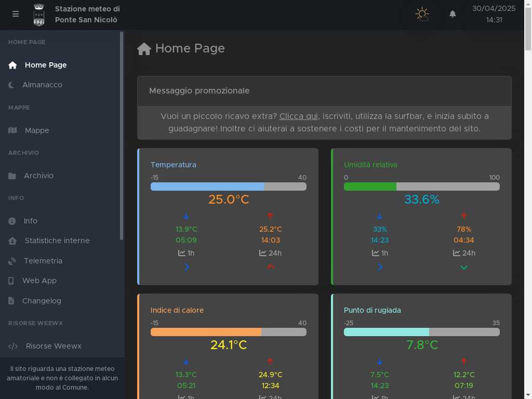Viewport: 532px width, 399px height.
Task: Click the house icon beside Home Page in sidebar
Action: (12, 65)
